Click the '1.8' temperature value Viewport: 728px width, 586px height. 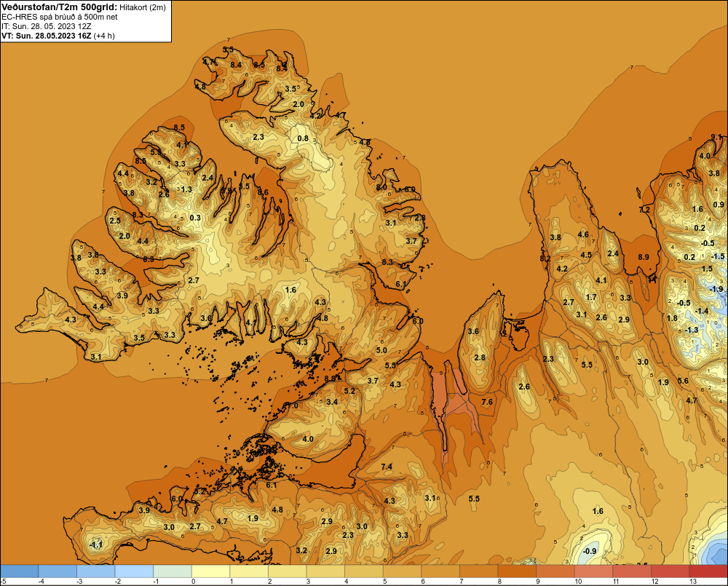pyautogui.click(x=672, y=318)
